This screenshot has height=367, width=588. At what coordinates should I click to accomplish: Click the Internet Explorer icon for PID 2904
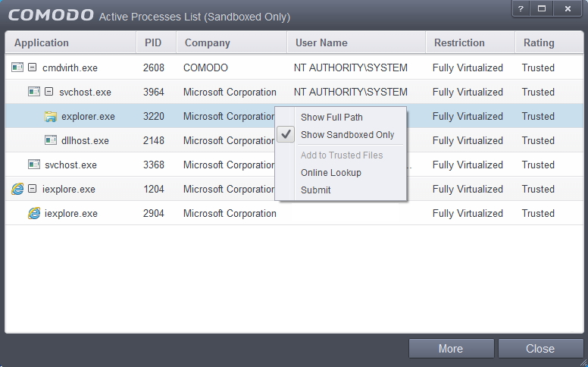[34, 213]
